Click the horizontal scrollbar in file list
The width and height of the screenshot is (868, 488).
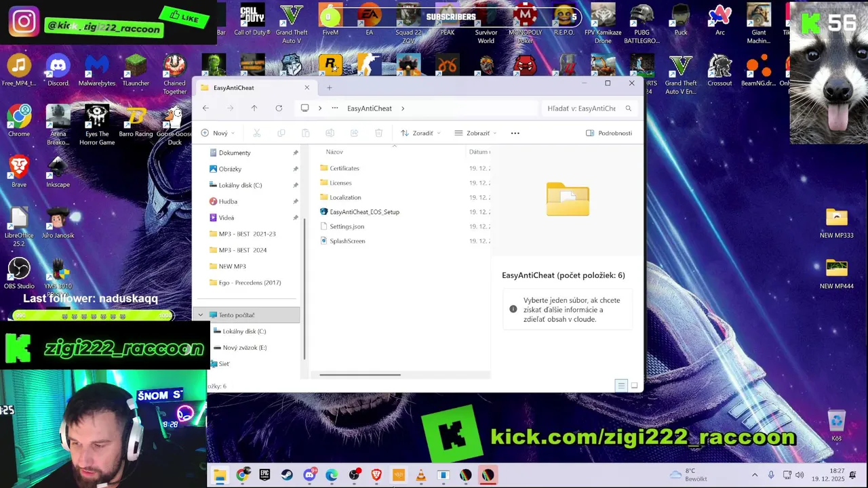click(360, 375)
